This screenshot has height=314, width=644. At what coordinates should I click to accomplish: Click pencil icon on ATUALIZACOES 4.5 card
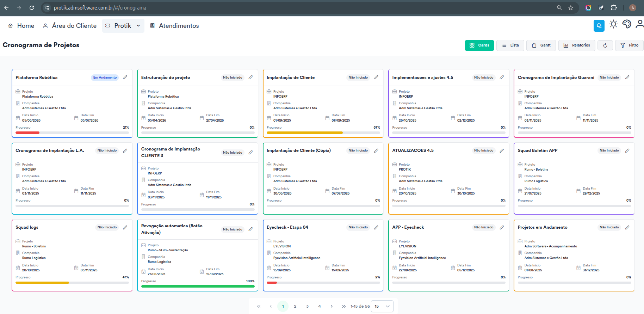(x=502, y=150)
